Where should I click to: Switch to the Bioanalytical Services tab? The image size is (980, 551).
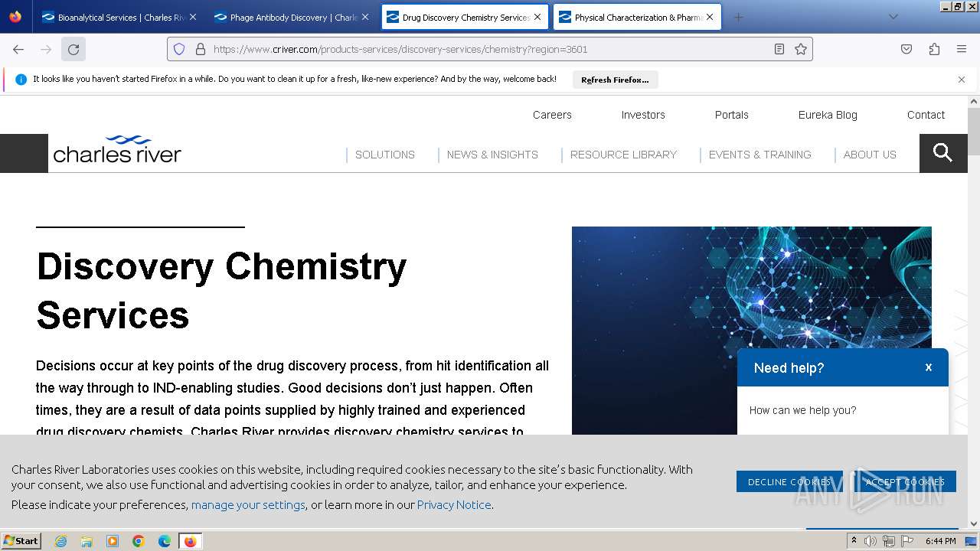tap(120, 17)
